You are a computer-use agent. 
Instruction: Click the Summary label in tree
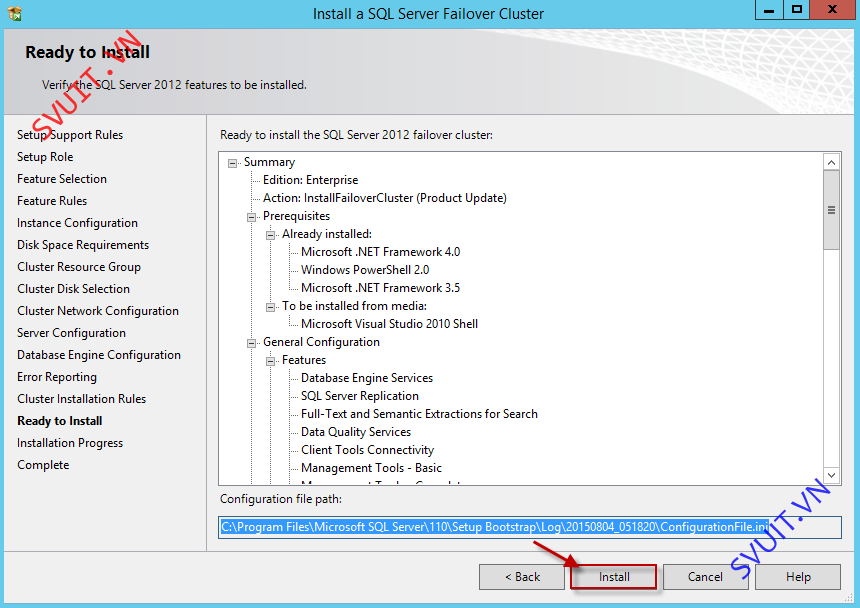click(269, 162)
